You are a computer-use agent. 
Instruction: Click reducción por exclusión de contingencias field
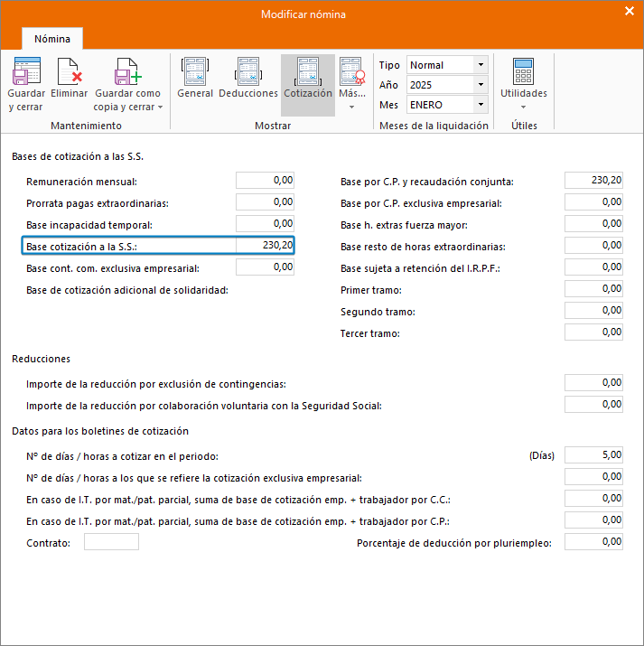pyautogui.click(x=593, y=383)
